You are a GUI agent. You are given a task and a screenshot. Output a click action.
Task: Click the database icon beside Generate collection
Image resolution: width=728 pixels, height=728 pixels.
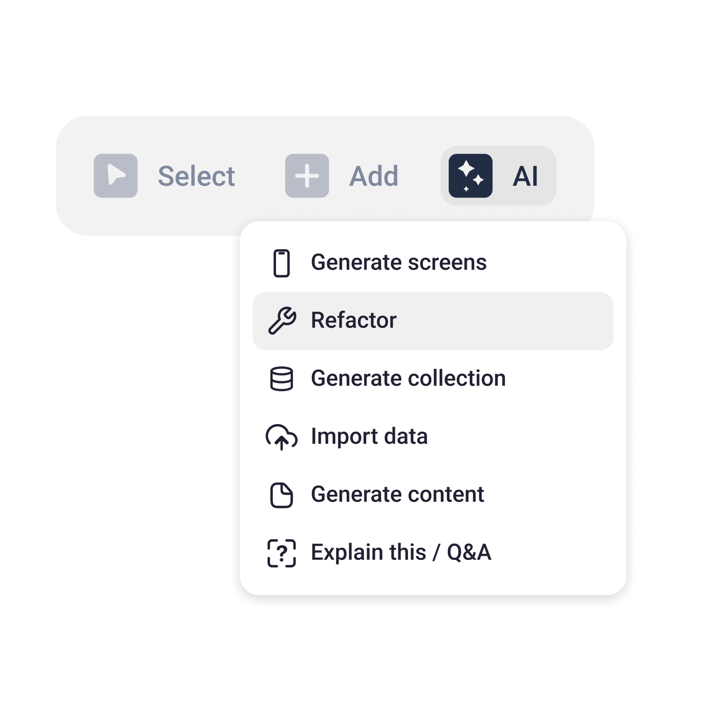click(281, 379)
